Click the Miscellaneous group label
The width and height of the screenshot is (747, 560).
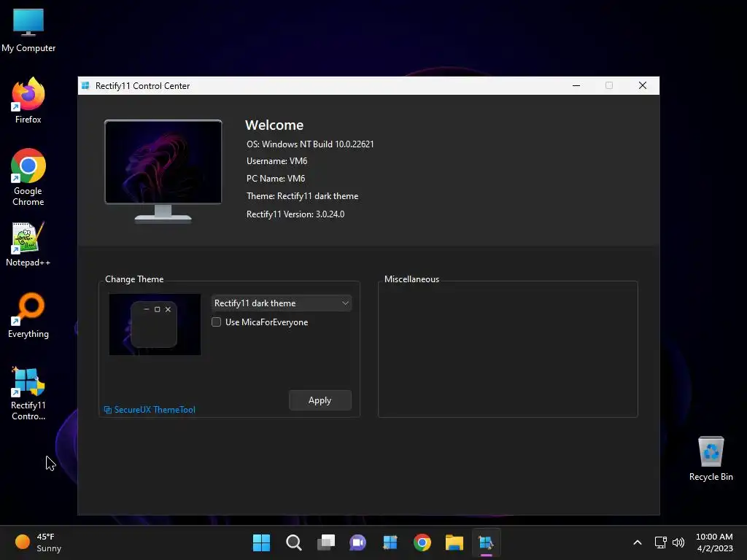[411, 279]
